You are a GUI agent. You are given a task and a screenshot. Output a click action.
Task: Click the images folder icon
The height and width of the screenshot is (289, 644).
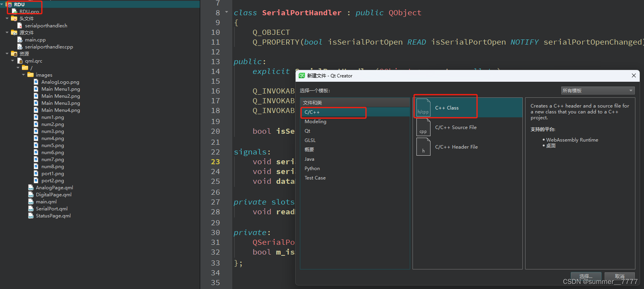[30, 75]
